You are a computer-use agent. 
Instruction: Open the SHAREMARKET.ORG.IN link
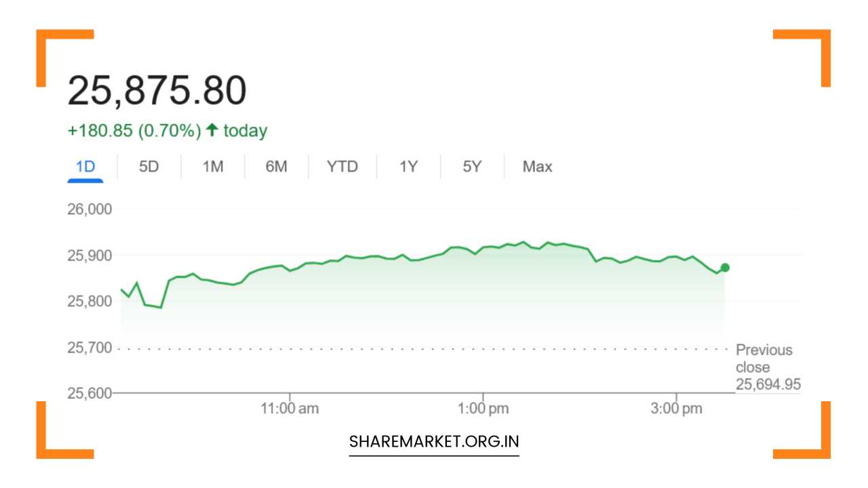(x=434, y=441)
